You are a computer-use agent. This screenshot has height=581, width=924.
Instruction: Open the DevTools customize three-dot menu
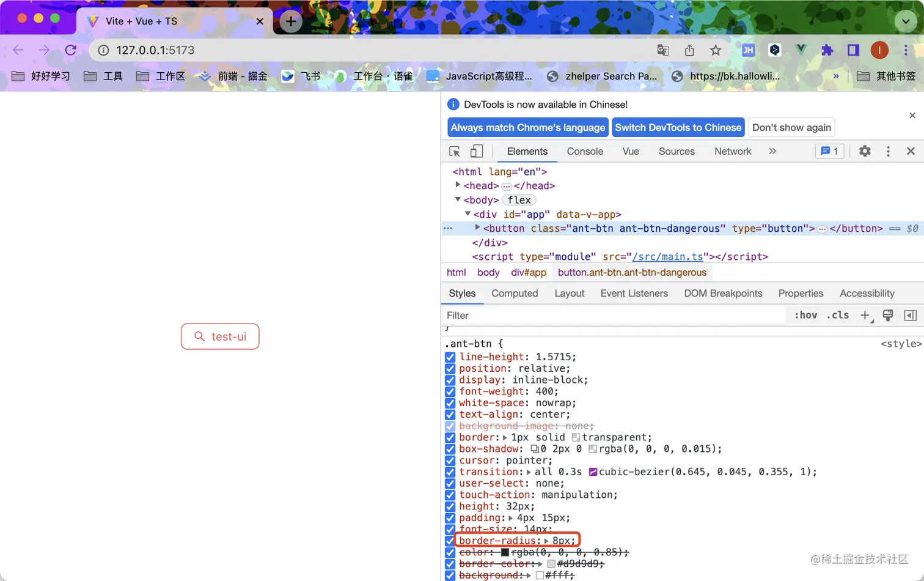tap(888, 151)
